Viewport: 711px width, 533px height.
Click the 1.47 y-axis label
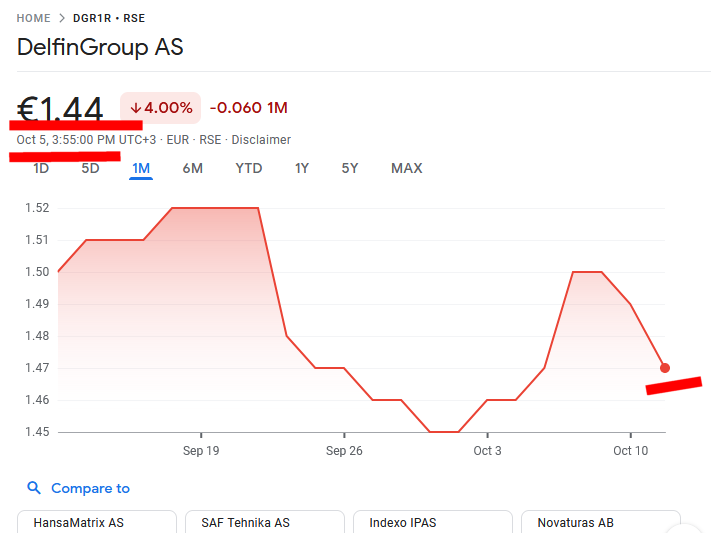coord(37,368)
